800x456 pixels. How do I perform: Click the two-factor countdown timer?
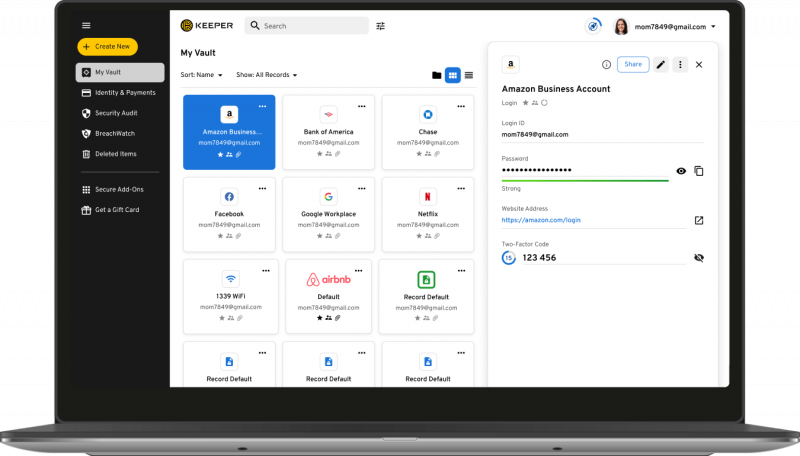(509, 258)
